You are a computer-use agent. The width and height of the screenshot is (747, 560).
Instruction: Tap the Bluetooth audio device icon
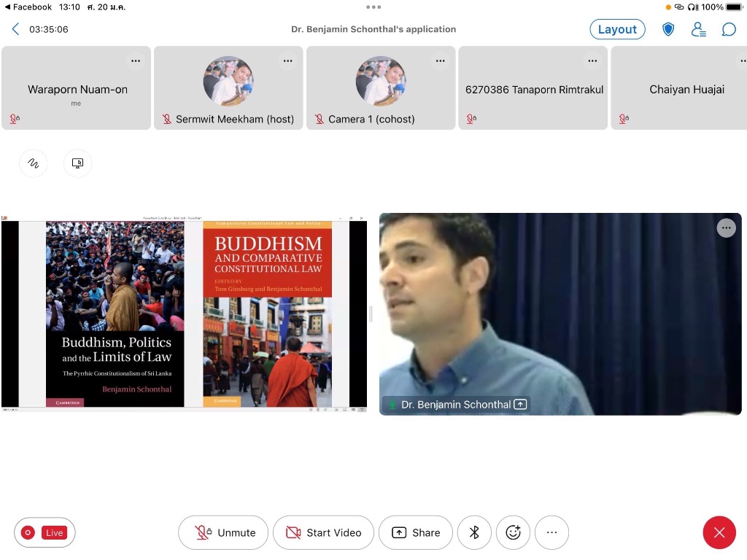[474, 533]
